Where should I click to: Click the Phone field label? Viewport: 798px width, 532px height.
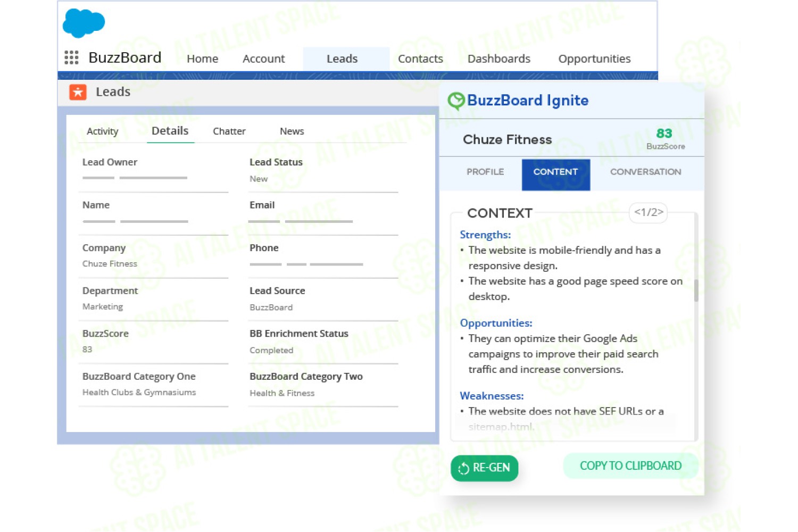[x=264, y=248]
